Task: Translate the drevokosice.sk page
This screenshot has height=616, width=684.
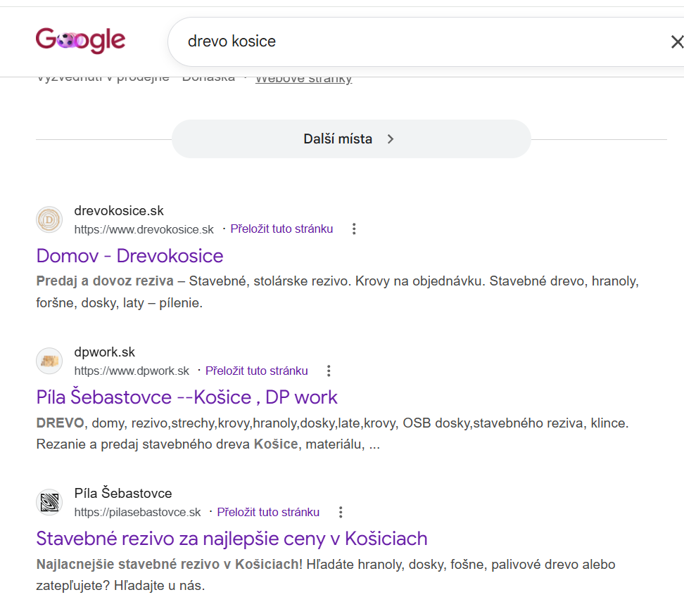Action: coord(281,229)
